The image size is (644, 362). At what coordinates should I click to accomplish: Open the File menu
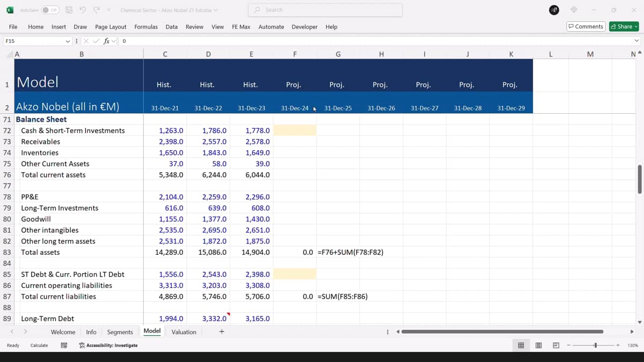click(x=13, y=27)
